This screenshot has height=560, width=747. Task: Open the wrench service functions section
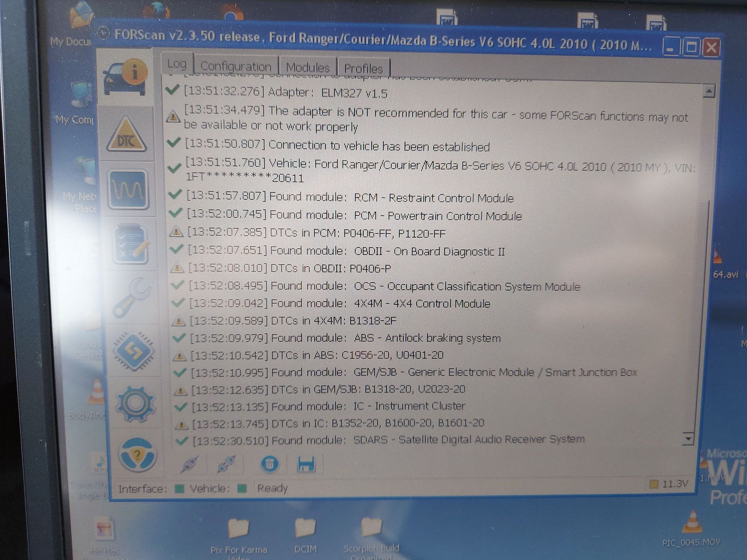133,298
